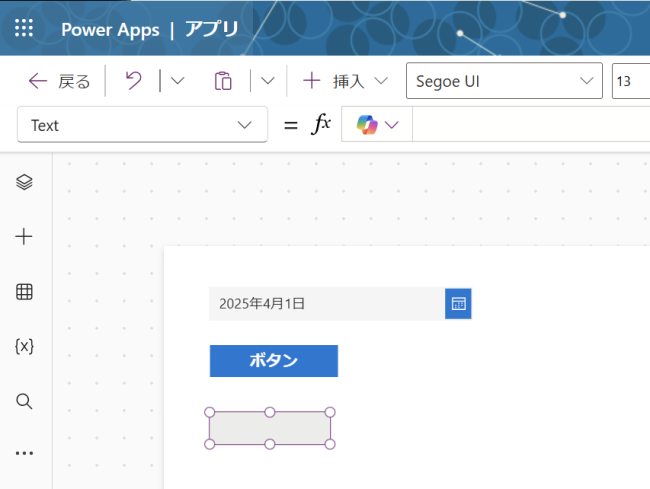650x489 pixels.
Task: Open the Segoe UI font dropdown
Action: (504, 81)
